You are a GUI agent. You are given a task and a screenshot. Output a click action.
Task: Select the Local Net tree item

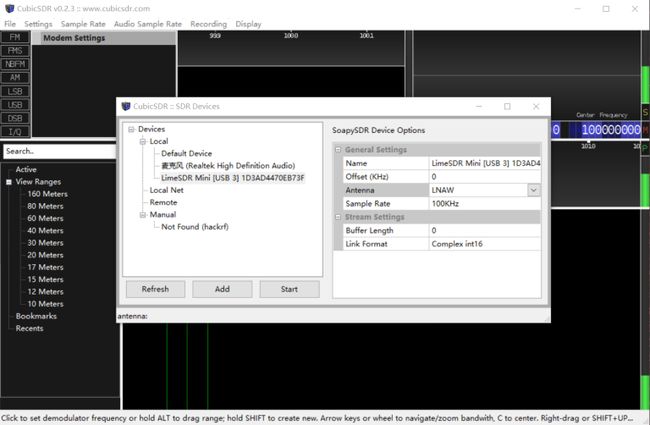pos(166,190)
